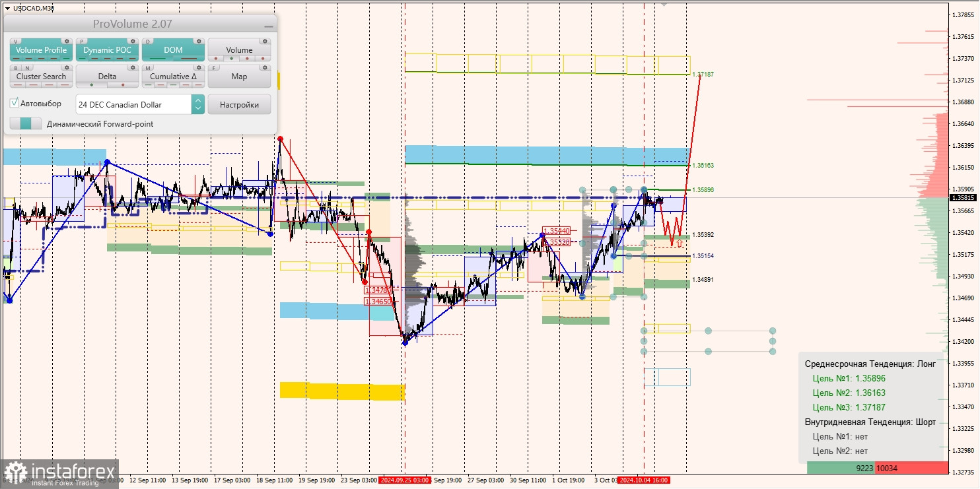The image size is (980, 489).
Task: Open the Map gear settings icon
Action: click(x=264, y=67)
